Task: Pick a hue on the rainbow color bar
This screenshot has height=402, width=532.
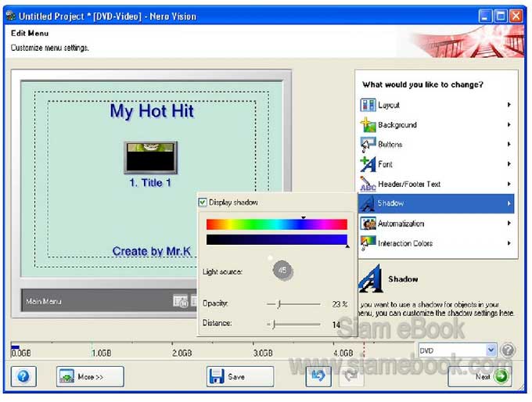Action: point(276,224)
